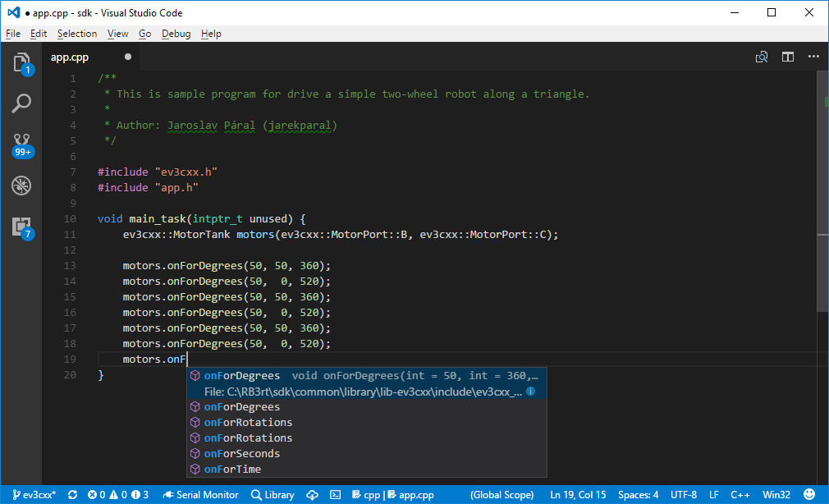Click the info icon in suggestion details
This screenshot has height=504, width=829.
pos(531,392)
